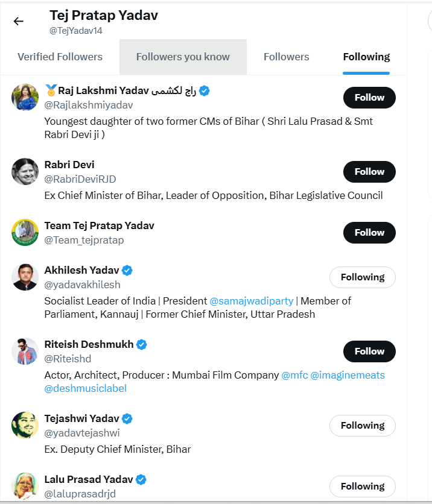This screenshot has height=504, width=432.
Task: Open Raj Lakshmi Yadav's profile picture
Action: [x=25, y=97]
